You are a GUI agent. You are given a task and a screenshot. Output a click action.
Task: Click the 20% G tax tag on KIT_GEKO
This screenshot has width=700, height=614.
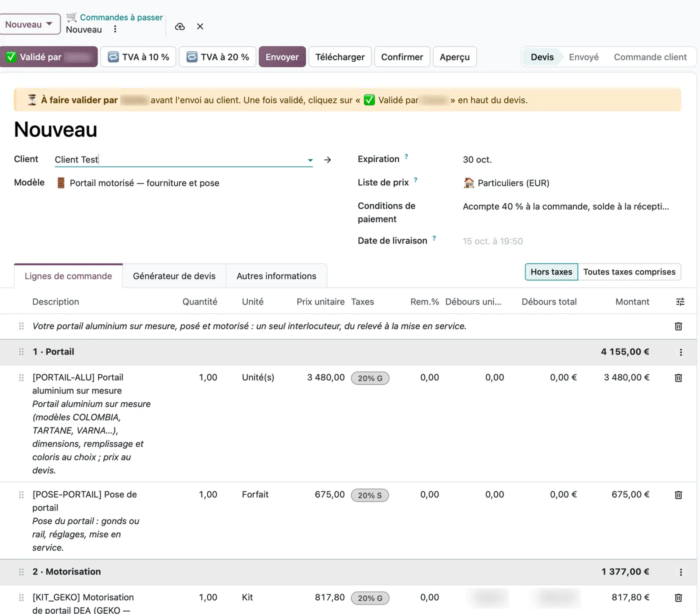(x=370, y=598)
